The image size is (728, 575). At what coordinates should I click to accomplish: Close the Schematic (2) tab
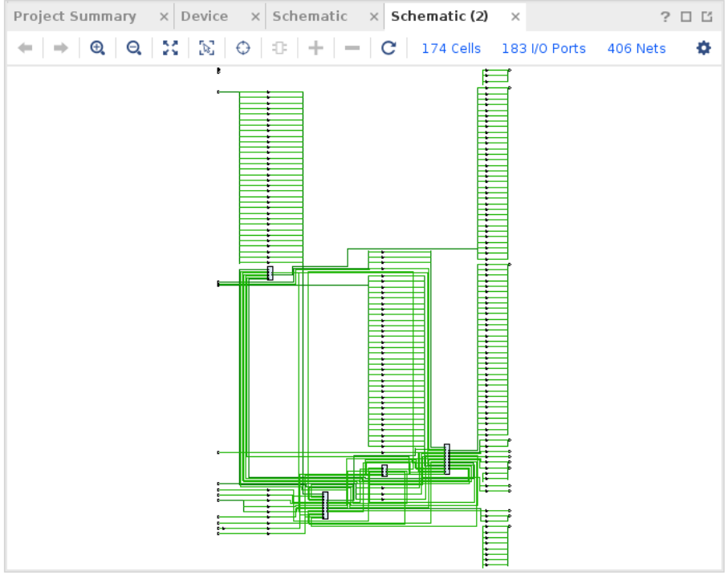[515, 17]
